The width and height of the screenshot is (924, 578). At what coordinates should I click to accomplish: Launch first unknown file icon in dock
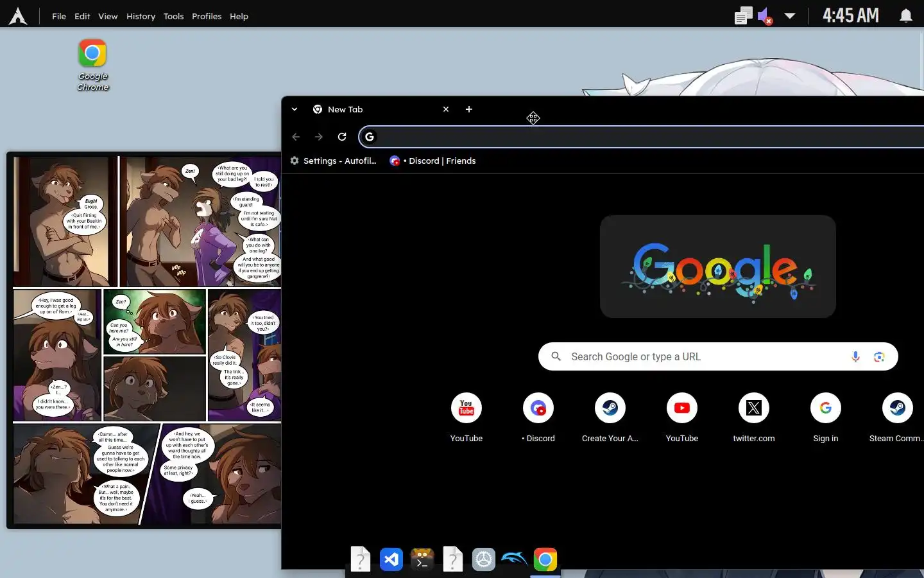(x=361, y=559)
